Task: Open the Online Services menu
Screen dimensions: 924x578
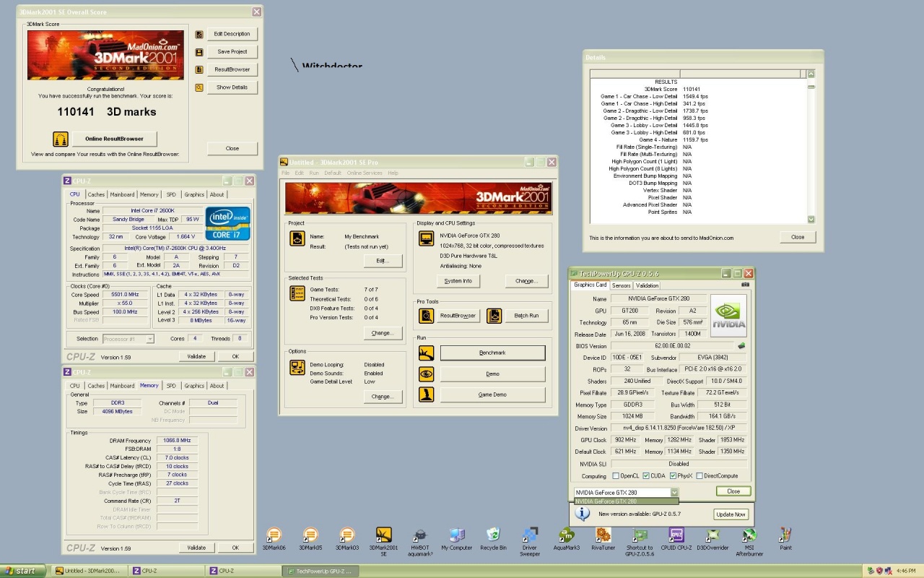Action: click(365, 173)
